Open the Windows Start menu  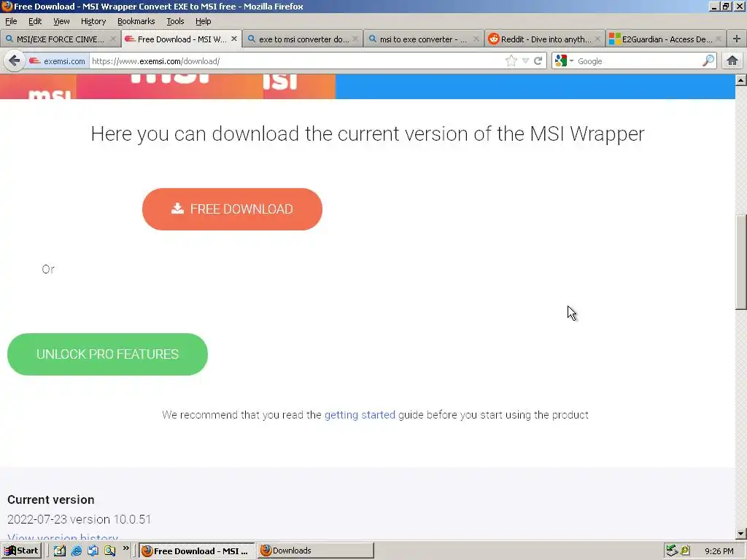click(x=21, y=551)
